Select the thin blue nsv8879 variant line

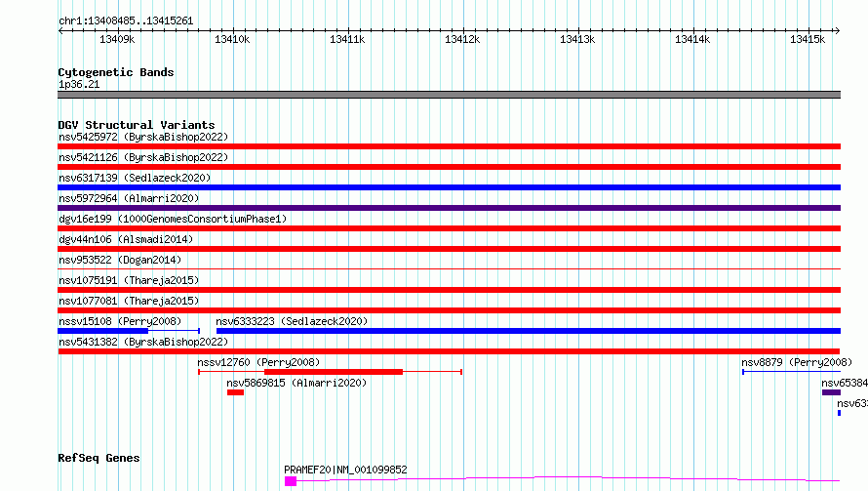click(792, 372)
